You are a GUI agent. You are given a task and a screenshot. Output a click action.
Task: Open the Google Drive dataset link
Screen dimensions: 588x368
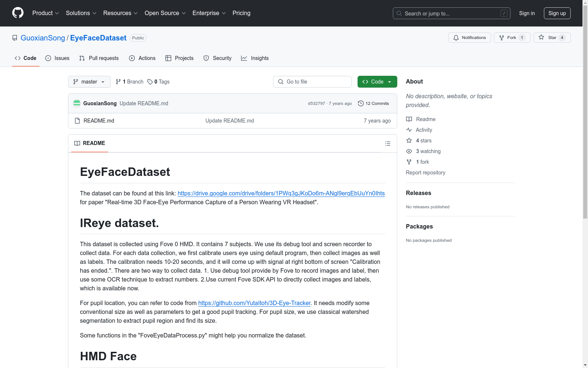[281, 193]
